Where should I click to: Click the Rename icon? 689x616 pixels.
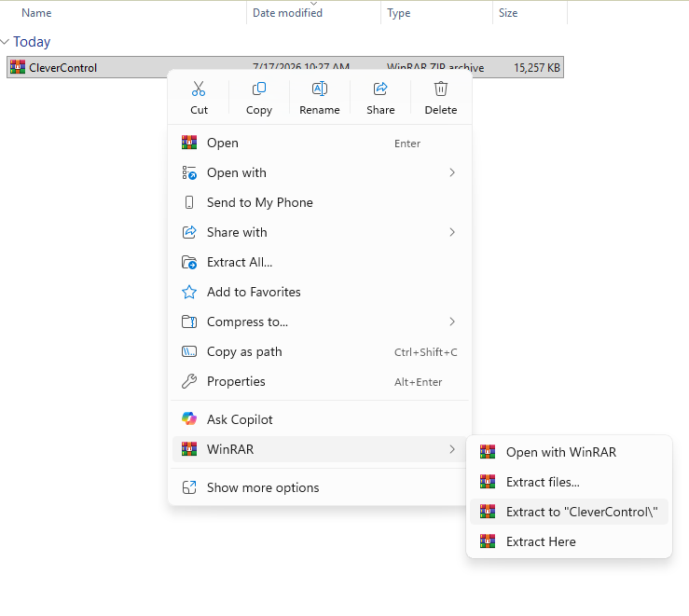pyautogui.click(x=320, y=89)
